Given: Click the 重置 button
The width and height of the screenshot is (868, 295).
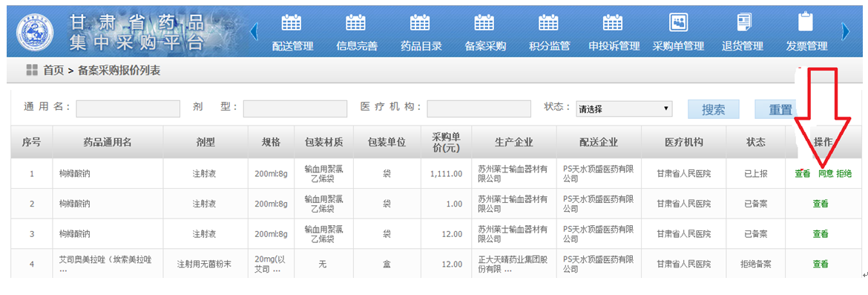Looking at the screenshot, I should [780, 110].
